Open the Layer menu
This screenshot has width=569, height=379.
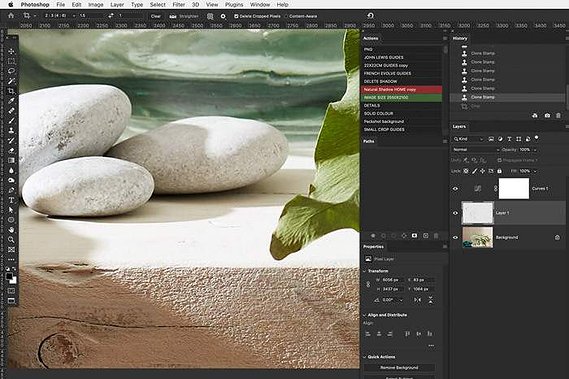(117, 5)
